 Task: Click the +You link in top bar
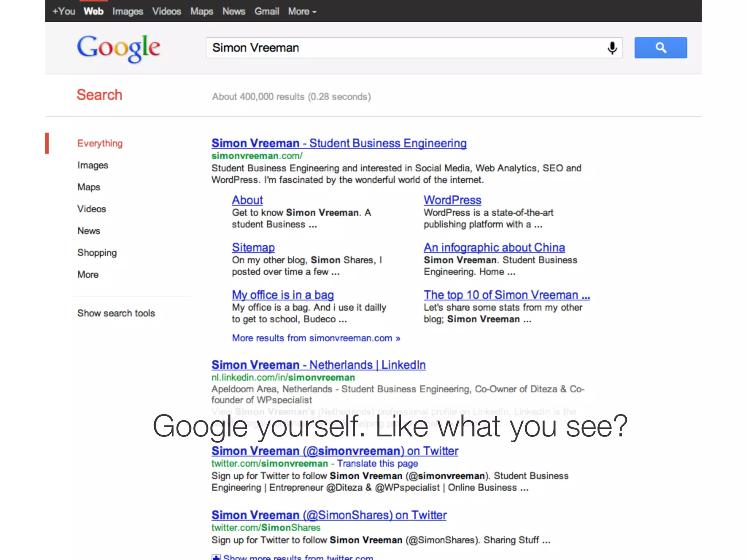[x=64, y=11]
